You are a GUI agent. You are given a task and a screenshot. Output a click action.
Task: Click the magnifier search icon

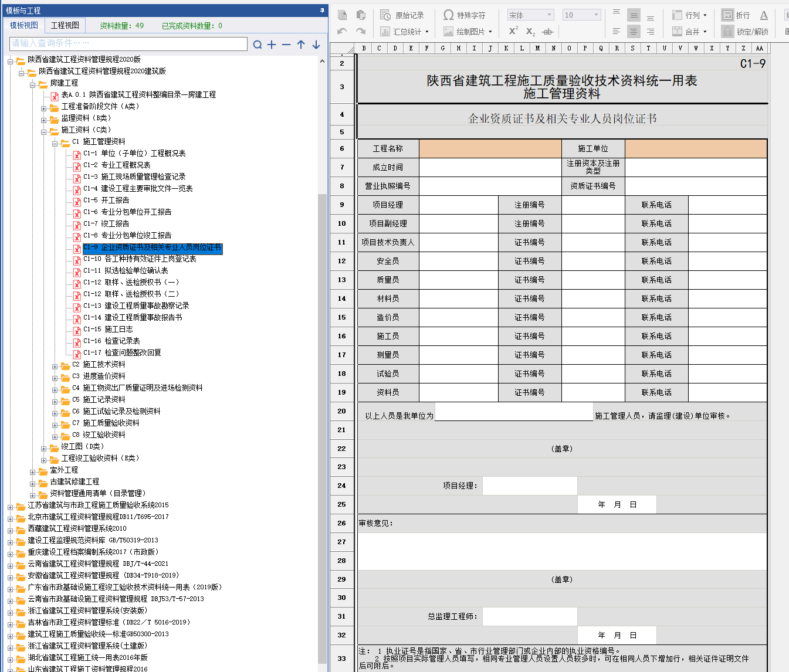click(257, 45)
